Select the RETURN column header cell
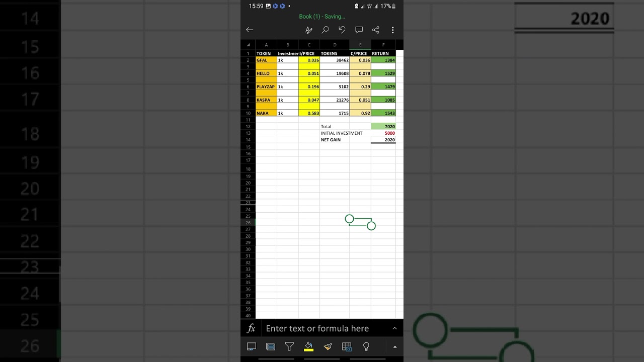This screenshot has width=644, height=362. click(383, 53)
